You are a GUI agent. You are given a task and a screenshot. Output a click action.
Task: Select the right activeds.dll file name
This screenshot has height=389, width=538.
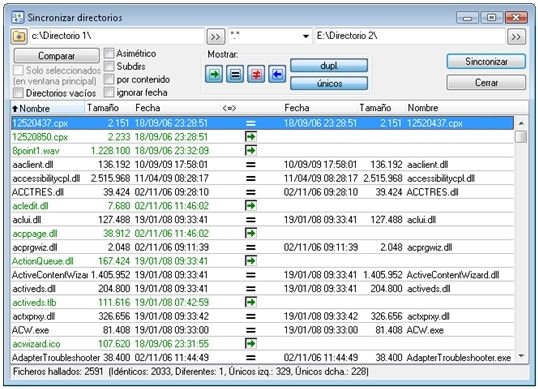click(429, 289)
